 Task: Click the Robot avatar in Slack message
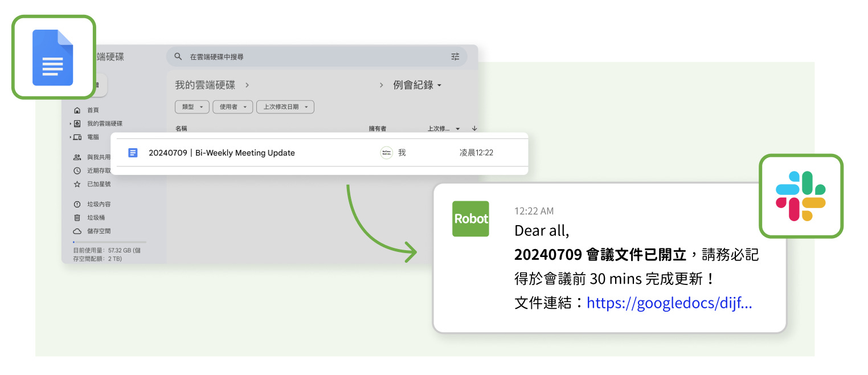(470, 219)
